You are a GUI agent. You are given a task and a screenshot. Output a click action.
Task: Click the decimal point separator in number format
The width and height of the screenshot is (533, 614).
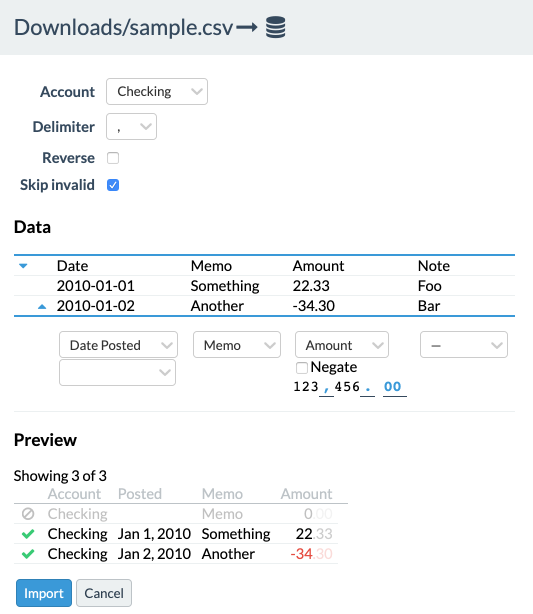tap(367, 388)
